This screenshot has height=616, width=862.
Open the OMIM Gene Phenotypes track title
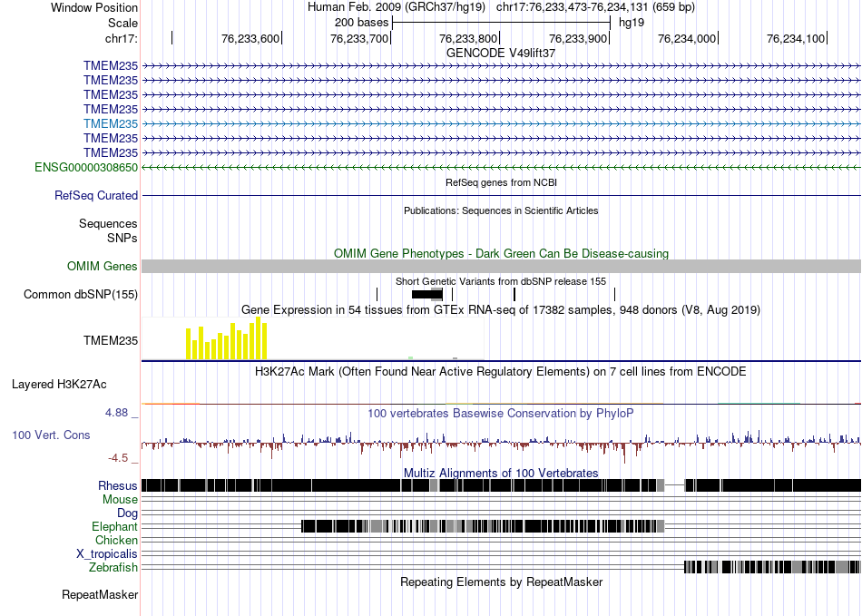point(501,253)
